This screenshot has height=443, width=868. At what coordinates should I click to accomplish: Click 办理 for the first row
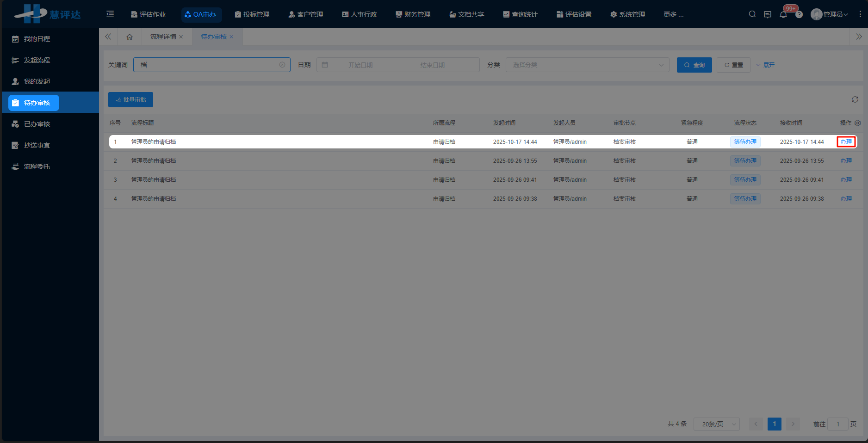[846, 142]
